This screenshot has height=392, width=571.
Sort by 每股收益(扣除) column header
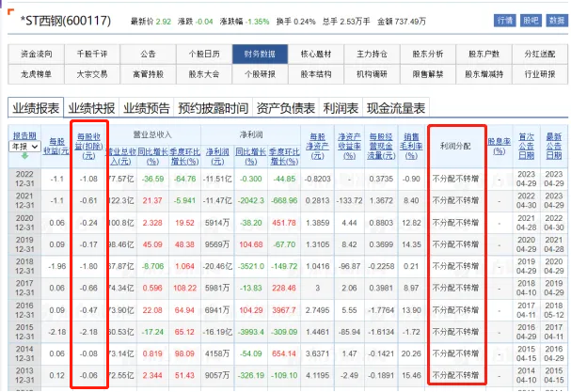(x=88, y=146)
